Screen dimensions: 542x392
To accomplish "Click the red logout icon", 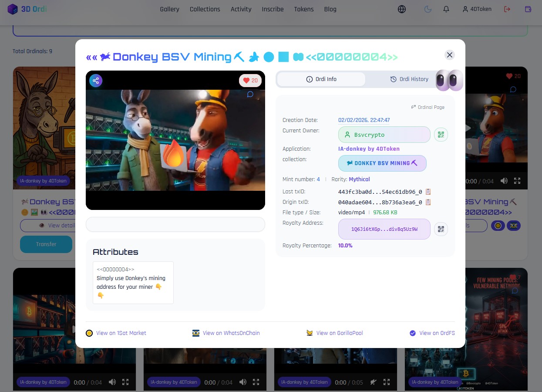I will pos(507,9).
